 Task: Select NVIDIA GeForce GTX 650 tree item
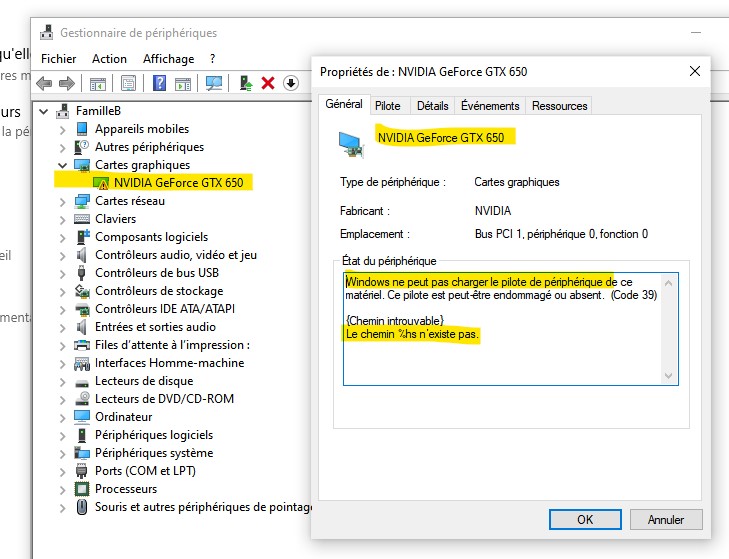pyautogui.click(x=179, y=183)
